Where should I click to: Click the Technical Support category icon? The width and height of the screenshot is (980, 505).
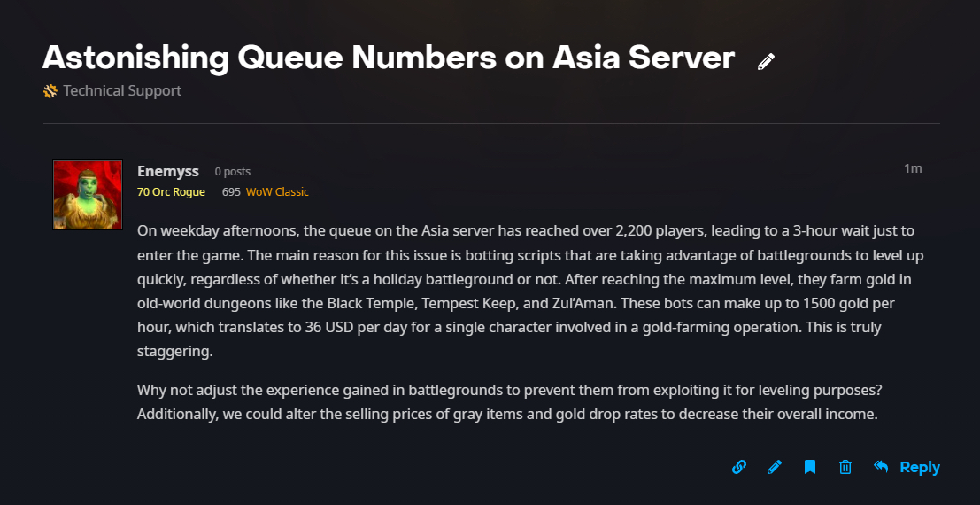point(50,90)
